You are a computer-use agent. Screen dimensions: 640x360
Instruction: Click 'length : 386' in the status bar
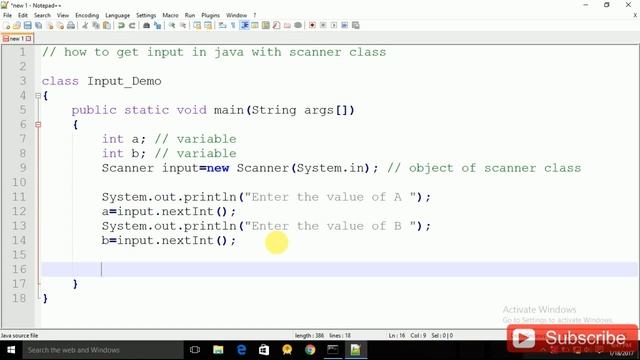point(309,336)
